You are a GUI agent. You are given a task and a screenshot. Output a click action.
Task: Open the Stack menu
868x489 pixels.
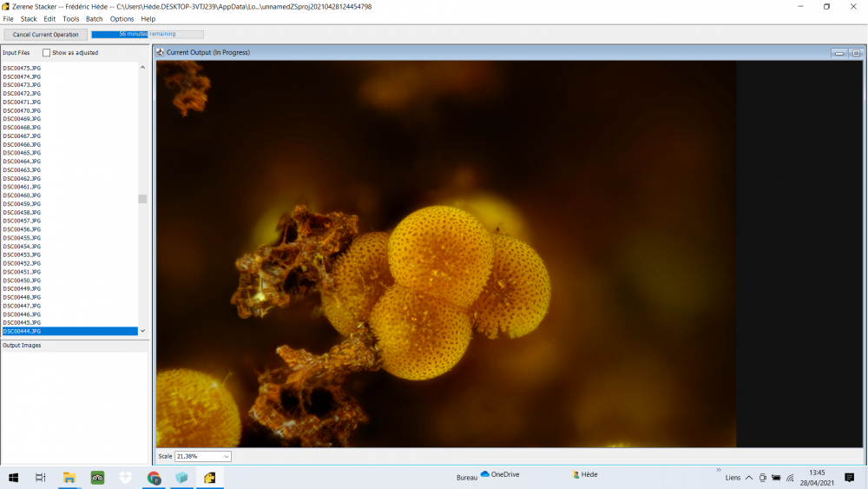(x=29, y=18)
